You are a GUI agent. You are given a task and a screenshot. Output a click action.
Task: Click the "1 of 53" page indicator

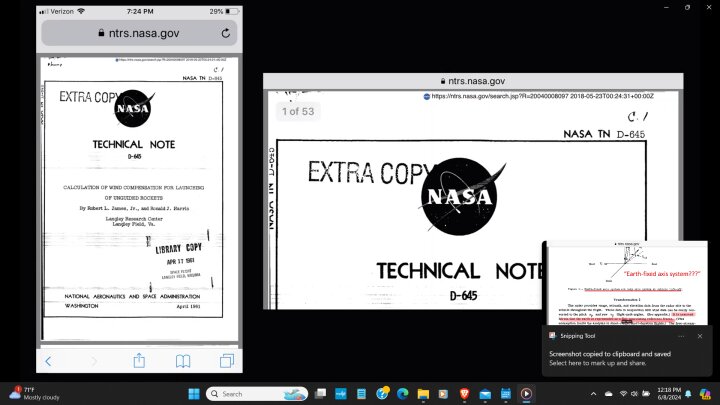click(x=298, y=111)
